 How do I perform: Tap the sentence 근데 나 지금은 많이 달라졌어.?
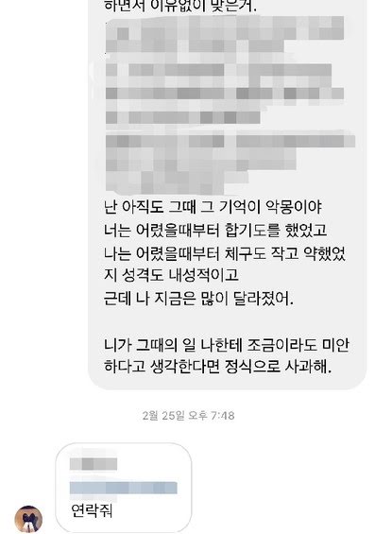(x=198, y=299)
